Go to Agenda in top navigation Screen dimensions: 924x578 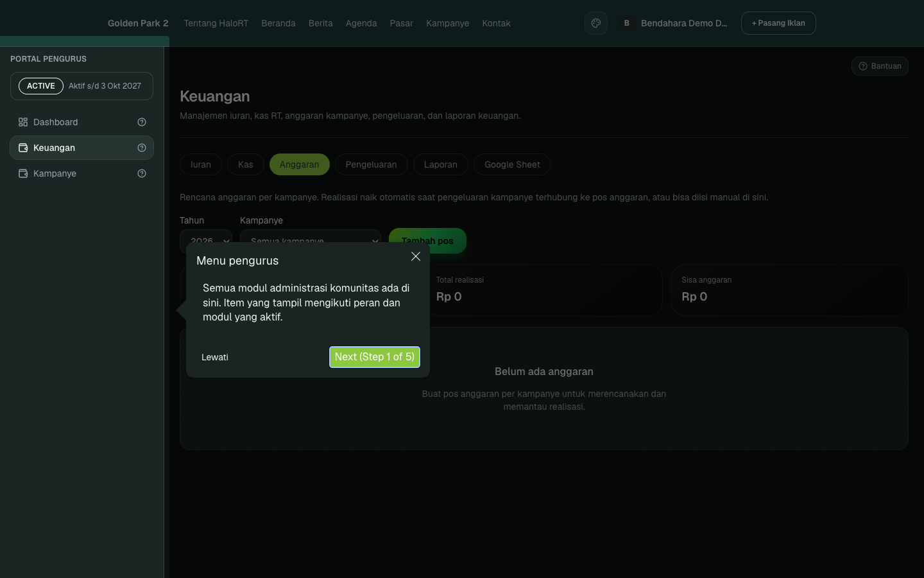point(361,23)
